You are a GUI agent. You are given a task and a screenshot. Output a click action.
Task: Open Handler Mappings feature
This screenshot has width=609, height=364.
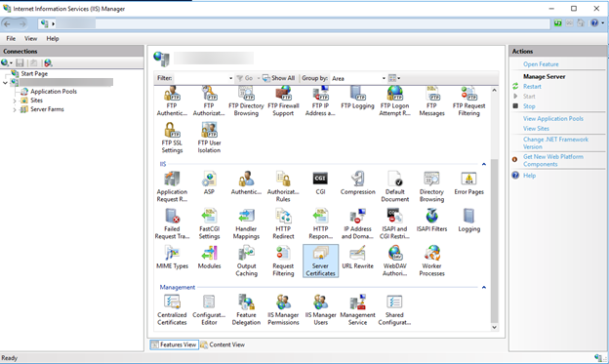246,224
